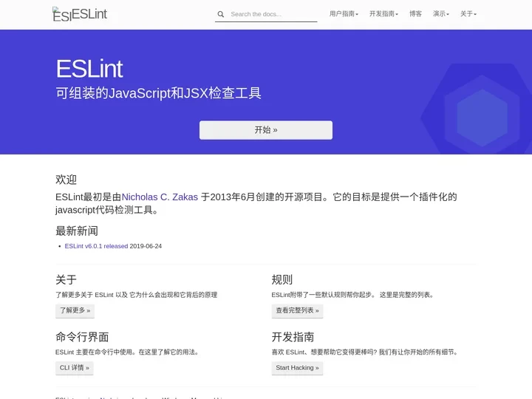The height and width of the screenshot is (399, 532).
Task: Click the ESLint logo in the header
Action: tap(80, 14)
